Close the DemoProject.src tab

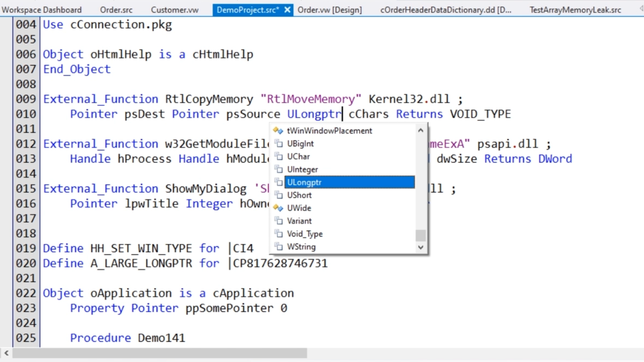(x=287, y=10)
